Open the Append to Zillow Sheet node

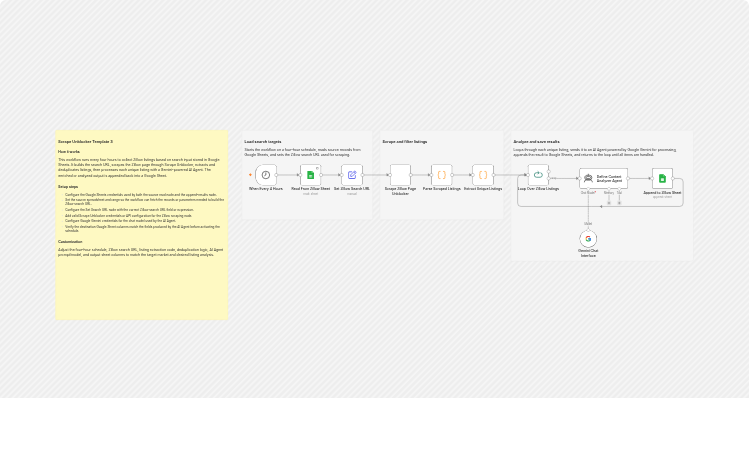click(x=662, y=178)
